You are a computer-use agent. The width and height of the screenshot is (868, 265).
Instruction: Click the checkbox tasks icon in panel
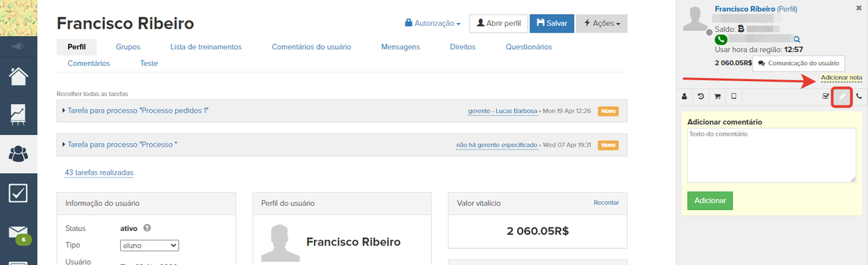click(x=826, y=96)
